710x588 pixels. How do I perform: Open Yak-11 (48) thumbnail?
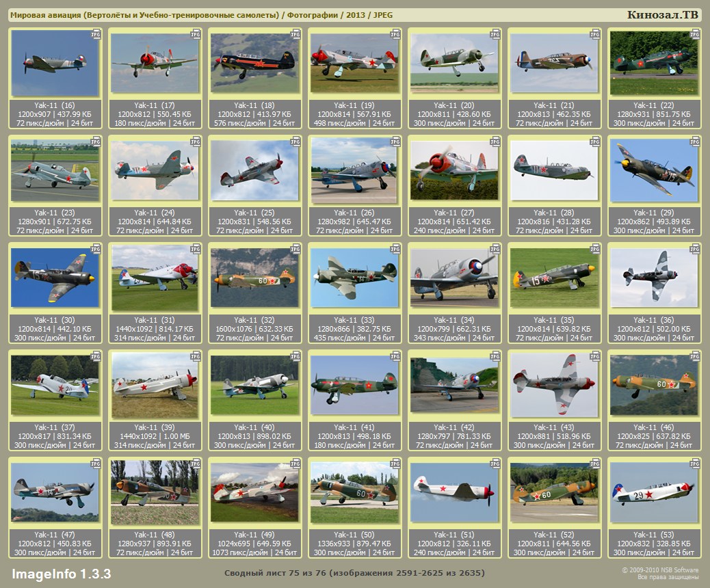(x=155, y=492)
